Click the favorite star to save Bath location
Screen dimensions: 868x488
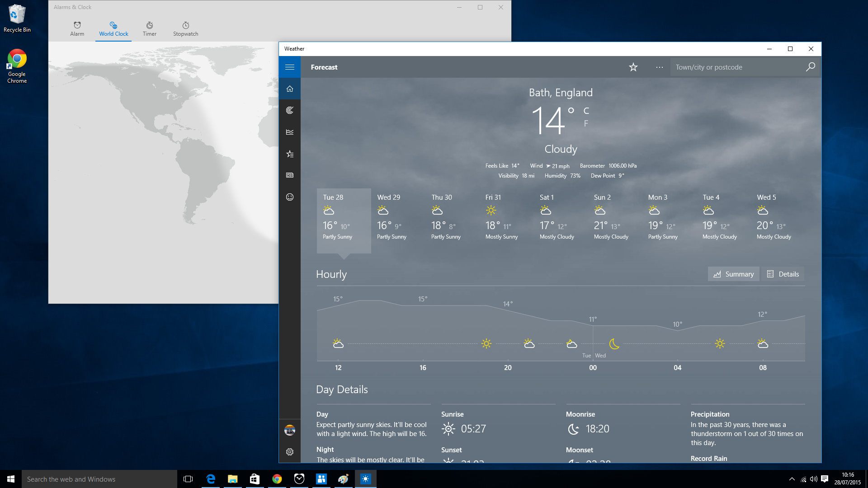coord(633,67)
